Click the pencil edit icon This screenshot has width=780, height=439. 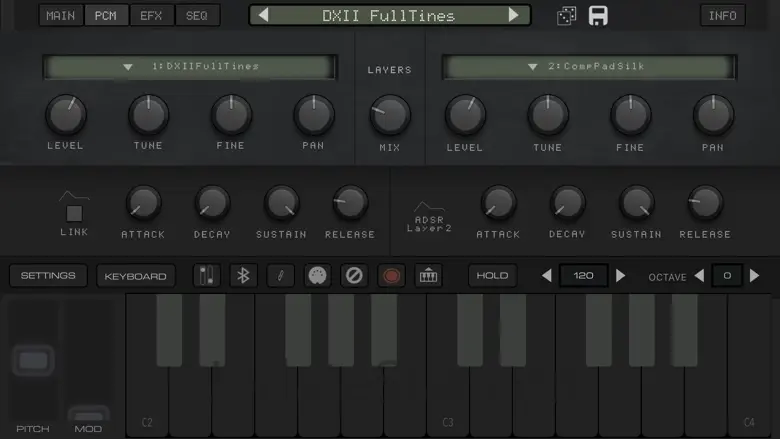(281, 275)
